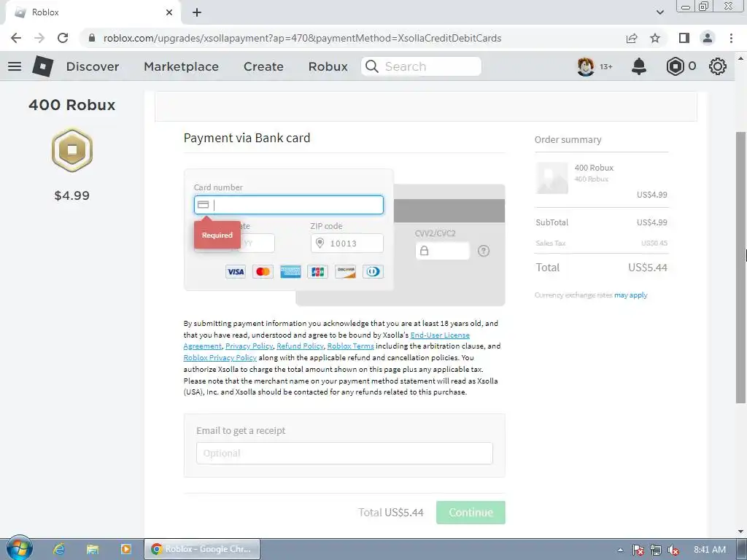Click the receipt email Optional field
This screenshot has height=560, width=747.
click(x=344, y=454)
